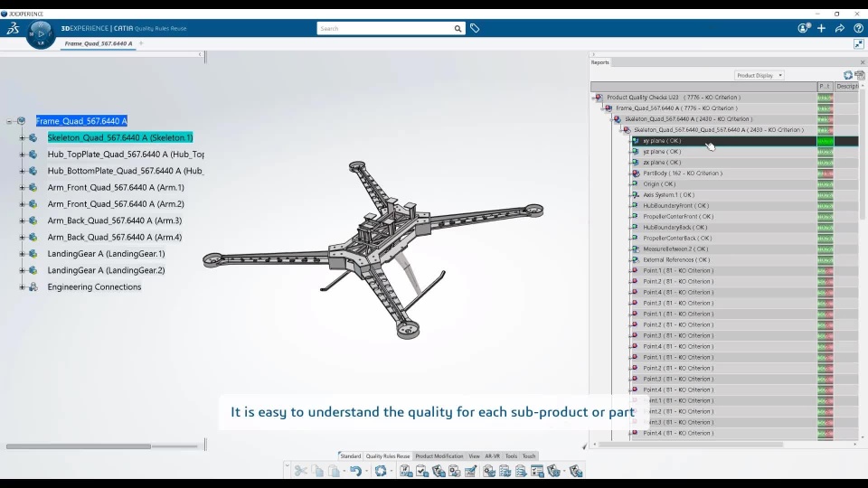Viewport: 868px width, 488px height.
Task: Toggle the fullscreen expand icon under Help
Action: tap(859, 43)
